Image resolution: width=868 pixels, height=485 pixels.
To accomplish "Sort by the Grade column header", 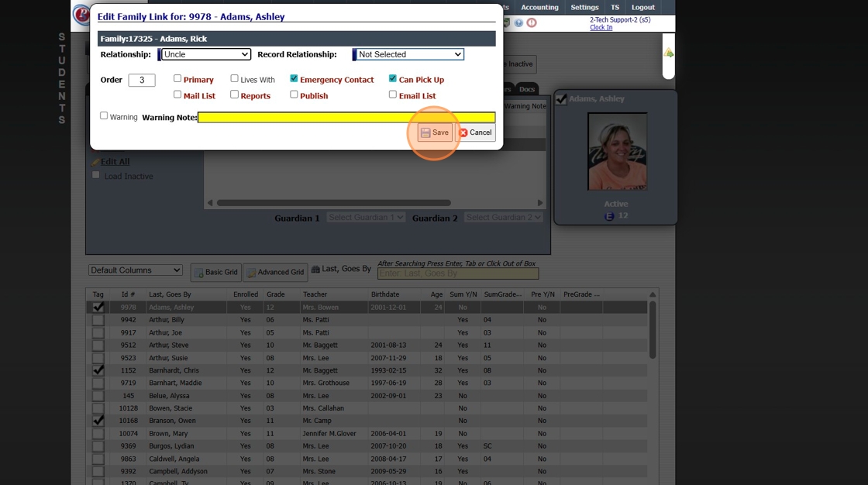I will point(276,294).
